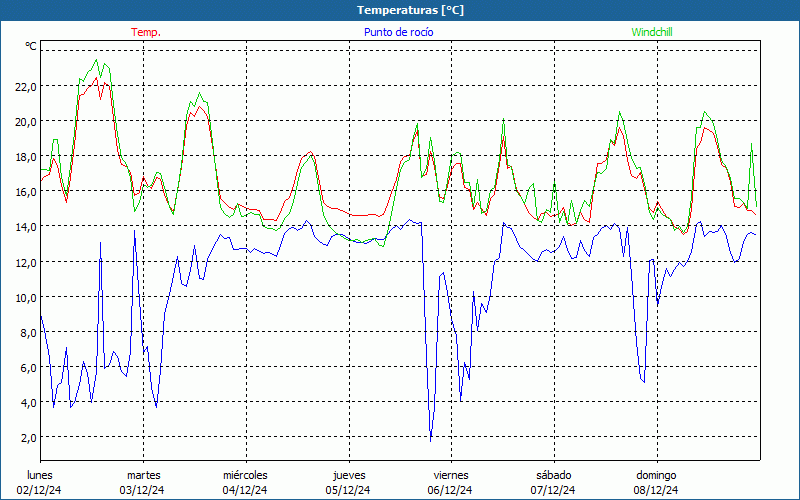Select the blue 'Punto de rocío' legend label
The image size is (800, 500).
pyautogui.click(x=398, y=32)
